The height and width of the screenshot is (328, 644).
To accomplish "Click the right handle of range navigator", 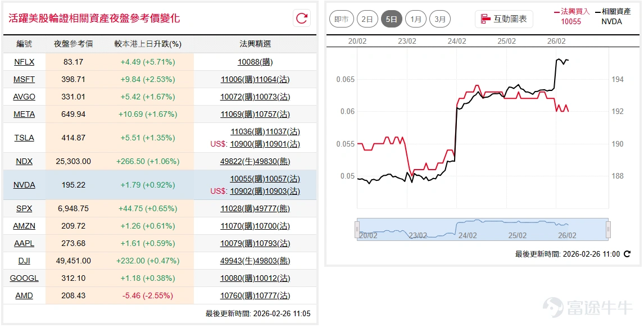I will pyautogui.click(x=608, y=229).
